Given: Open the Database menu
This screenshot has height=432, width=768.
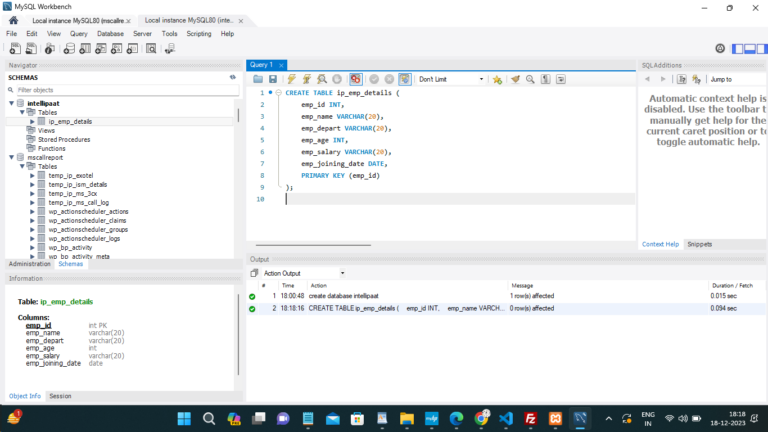Looking at the screenshot, I should [110, 34].
